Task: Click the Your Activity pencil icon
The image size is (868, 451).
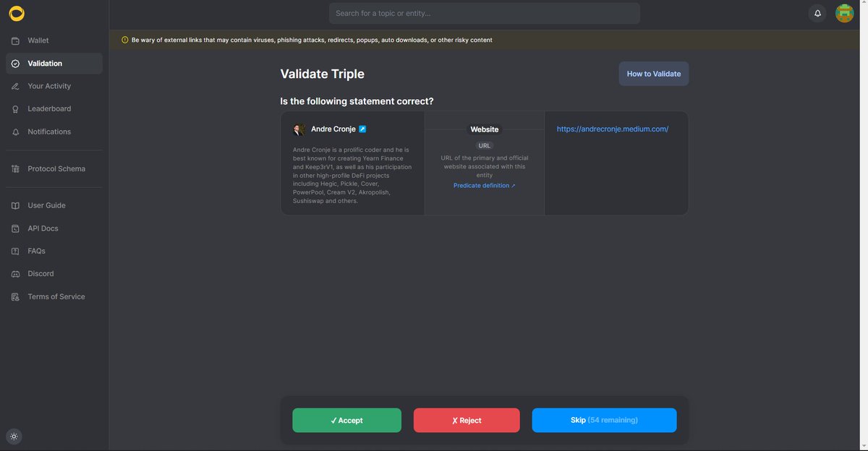Action: click(x=15, y=86)
